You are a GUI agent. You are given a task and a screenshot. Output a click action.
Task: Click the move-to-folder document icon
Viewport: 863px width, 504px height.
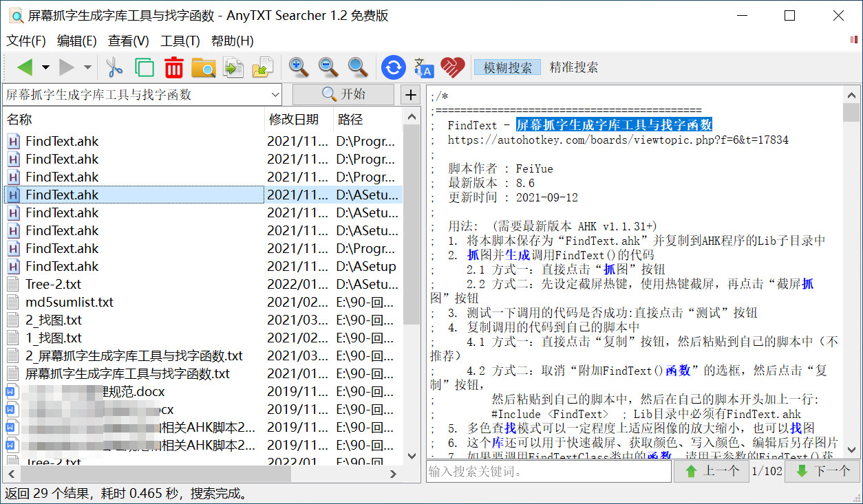263,67
